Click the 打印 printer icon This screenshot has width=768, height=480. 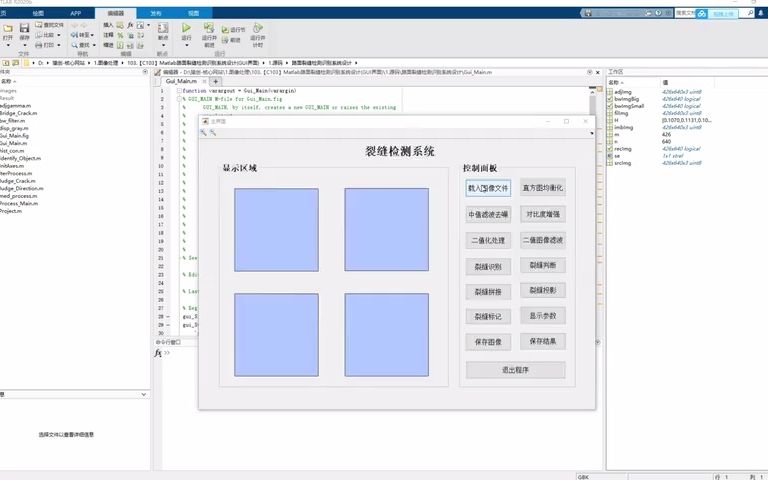point(39,45)
